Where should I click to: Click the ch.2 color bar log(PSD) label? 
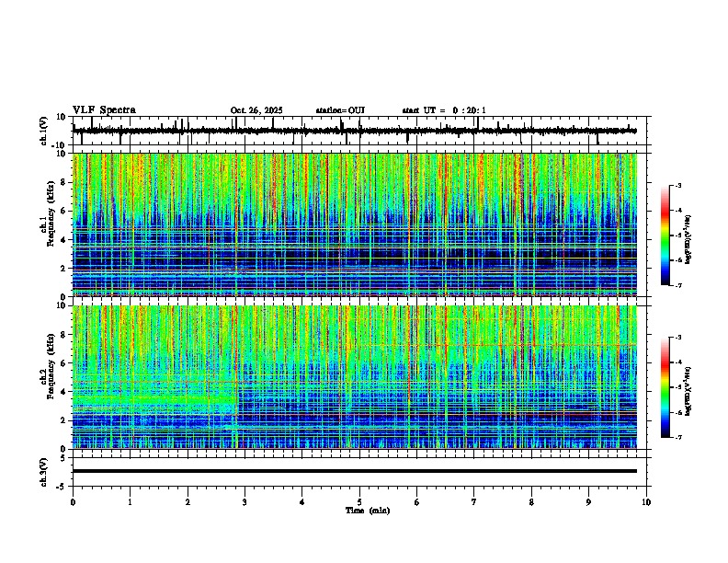click(688, 391)
